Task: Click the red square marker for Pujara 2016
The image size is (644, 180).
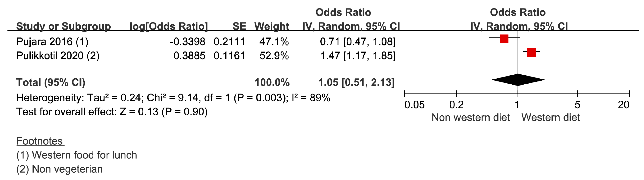Action: [504, 39]
